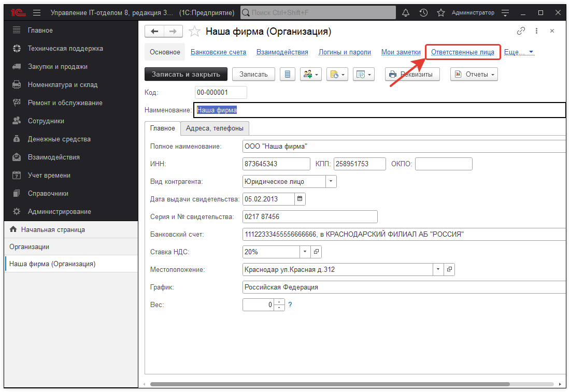570x392 pixels.
Task: Open the 1C main hamburger menu
Action: click(36, 12)
